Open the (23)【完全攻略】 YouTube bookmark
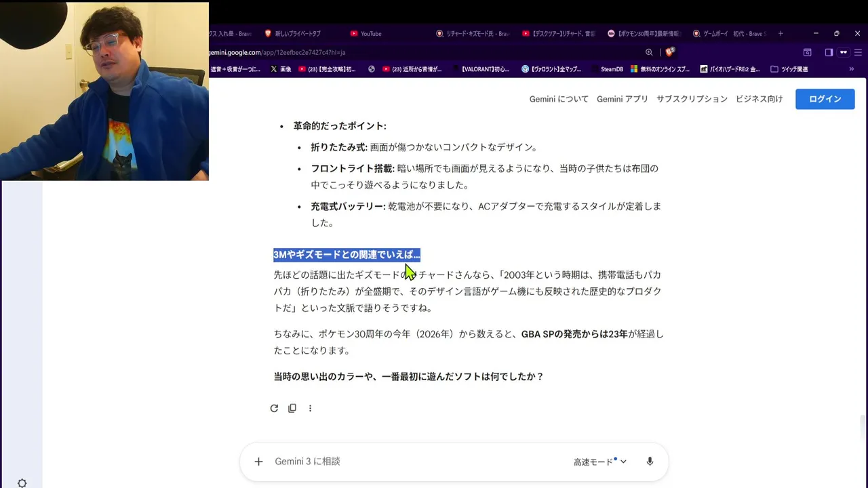Image resolution: width=868 pixels, height=488 pixels. [328, 69]
